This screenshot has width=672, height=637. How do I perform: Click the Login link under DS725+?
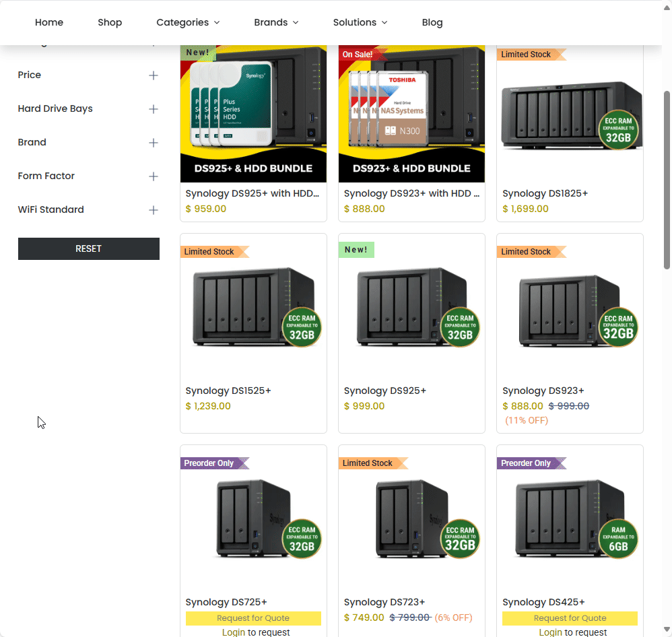pos(234,632)
